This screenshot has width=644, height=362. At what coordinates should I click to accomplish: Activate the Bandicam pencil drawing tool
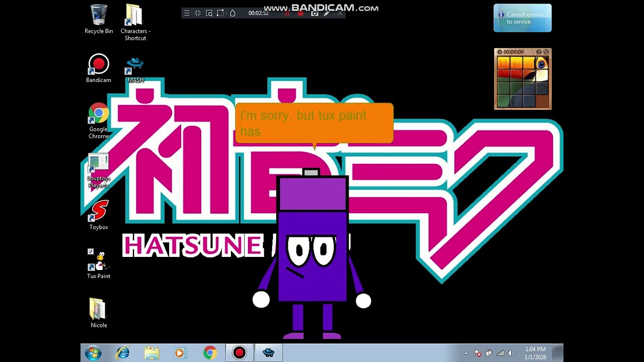[x=327, y=14]
